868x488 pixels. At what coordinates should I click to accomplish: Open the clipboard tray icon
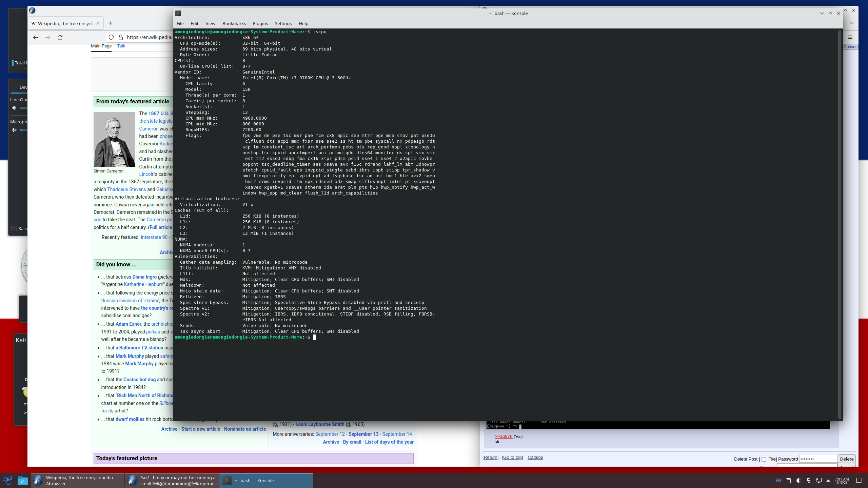click(788, 481)
